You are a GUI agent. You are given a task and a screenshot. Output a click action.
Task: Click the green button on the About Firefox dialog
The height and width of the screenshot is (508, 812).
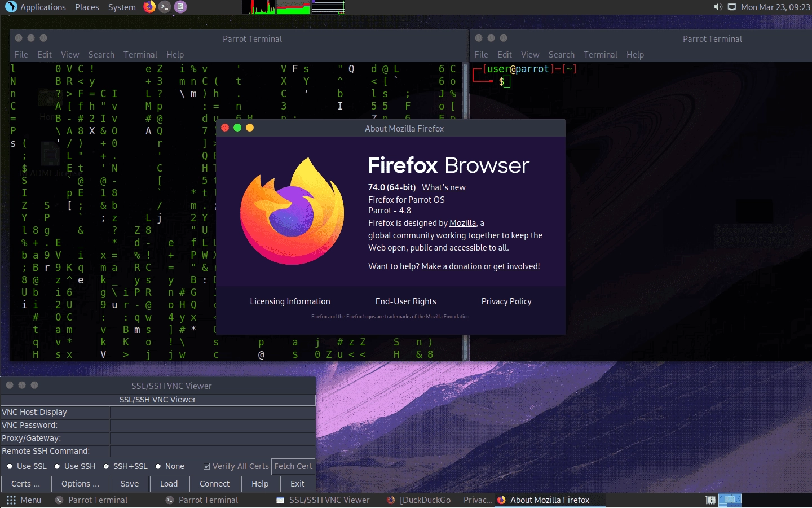(x=237, y=128)
